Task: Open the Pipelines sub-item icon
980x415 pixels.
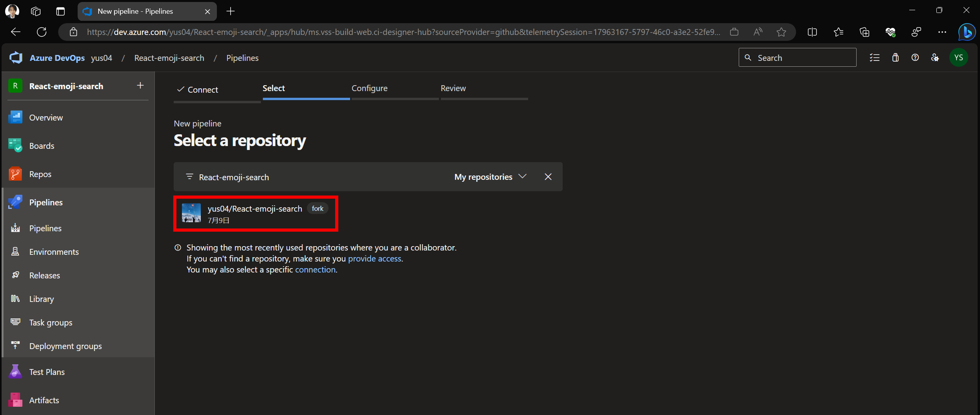Action: 15,228
